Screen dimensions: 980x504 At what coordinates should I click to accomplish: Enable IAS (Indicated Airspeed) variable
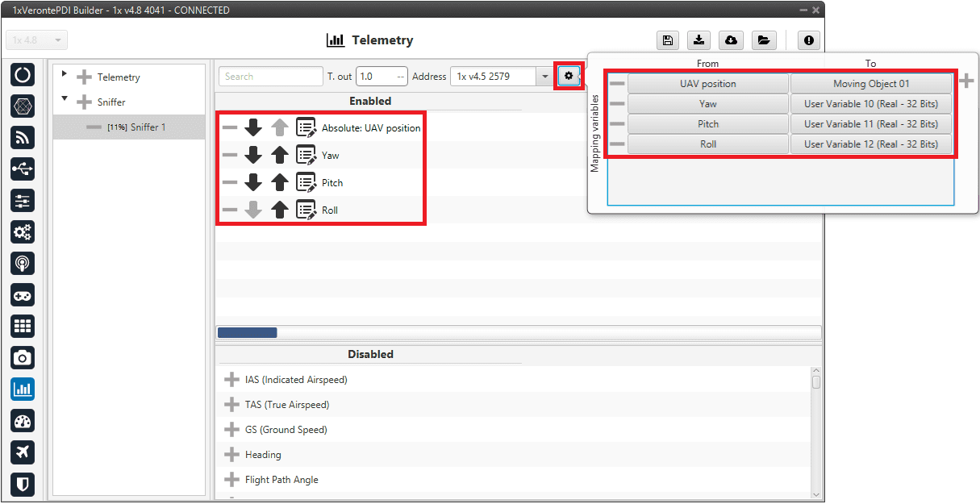(231, 380)
